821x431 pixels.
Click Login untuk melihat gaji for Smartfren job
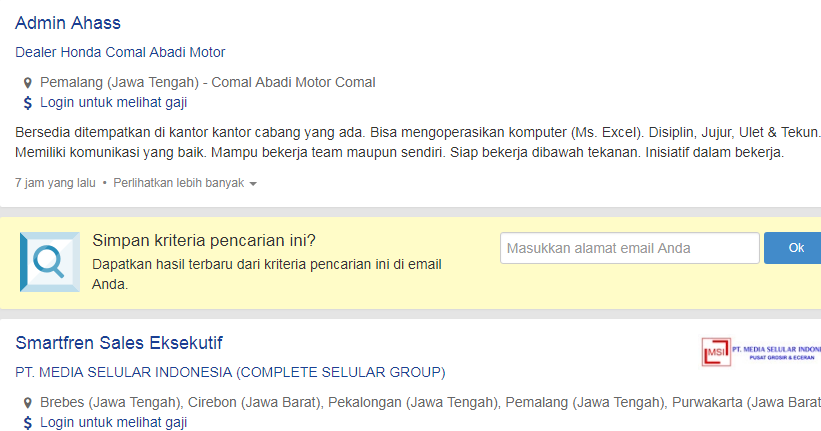[113, 422]
